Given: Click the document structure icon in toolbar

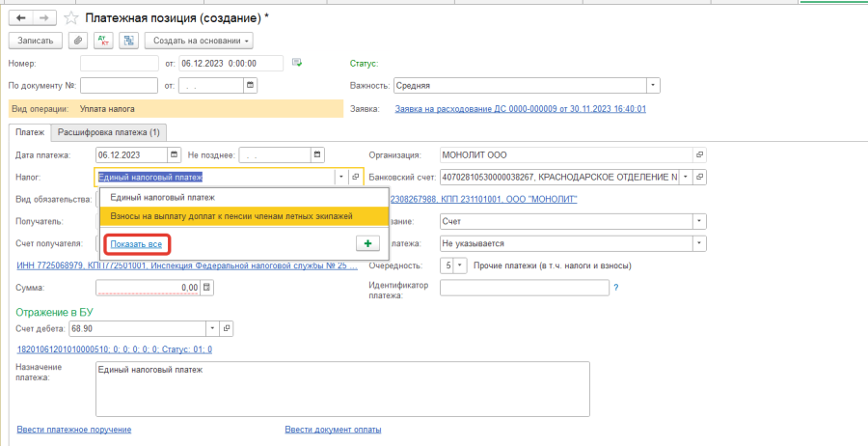Looking at the screenshot, I should click(x=128, y=41).
